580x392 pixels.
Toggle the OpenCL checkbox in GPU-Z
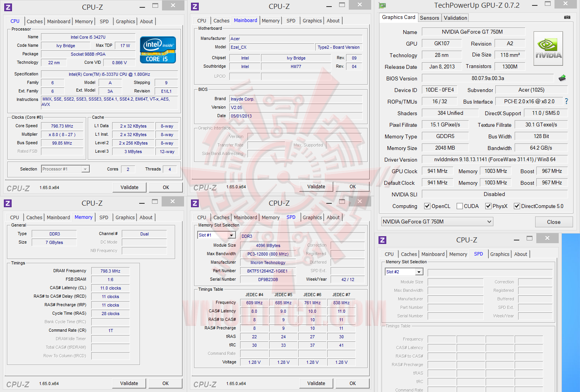pos(427,206)
